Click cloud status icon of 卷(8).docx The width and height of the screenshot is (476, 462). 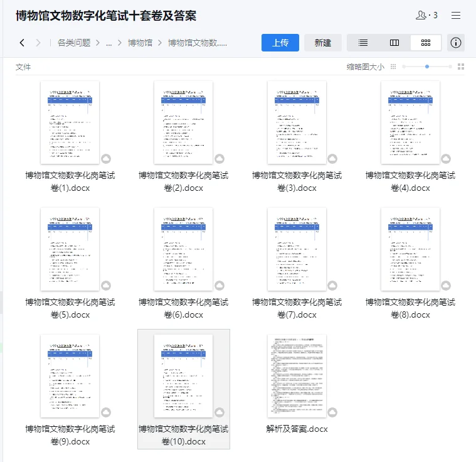446,286
